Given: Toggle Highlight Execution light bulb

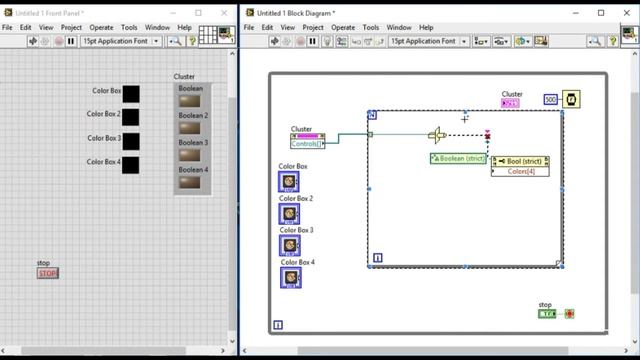Looking at the screenshot, I should tap(327, 41).
